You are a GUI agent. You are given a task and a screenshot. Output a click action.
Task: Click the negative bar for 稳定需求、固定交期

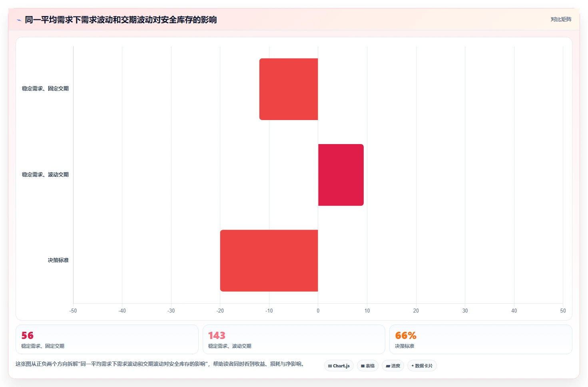point(289,89)
